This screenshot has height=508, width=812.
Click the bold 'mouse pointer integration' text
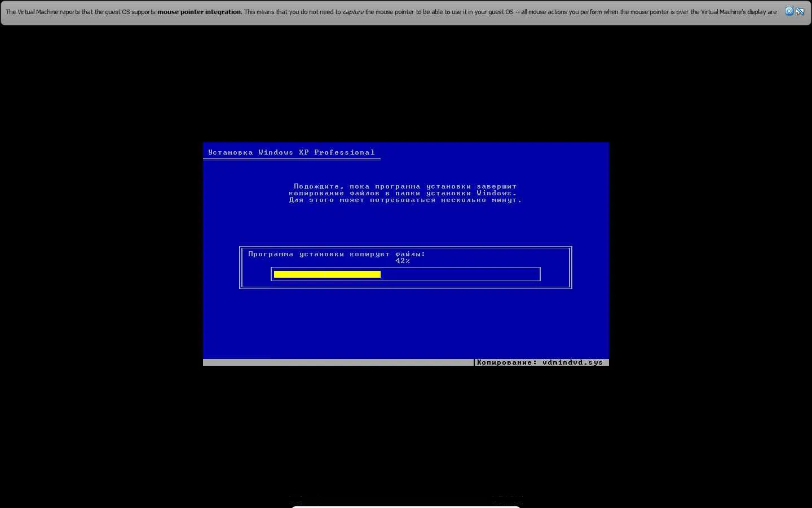tap(200, 12)
